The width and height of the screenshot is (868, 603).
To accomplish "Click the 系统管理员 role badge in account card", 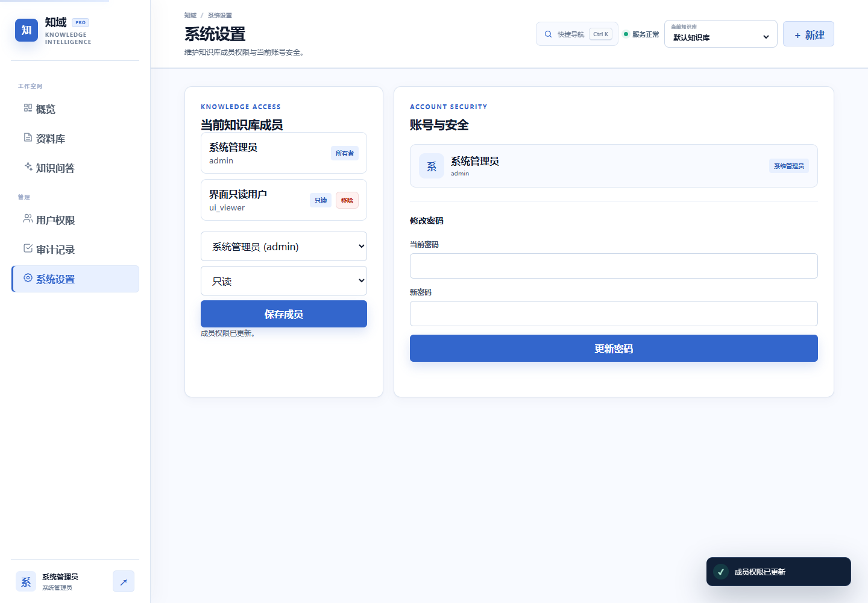I will (x=789, y=166).
